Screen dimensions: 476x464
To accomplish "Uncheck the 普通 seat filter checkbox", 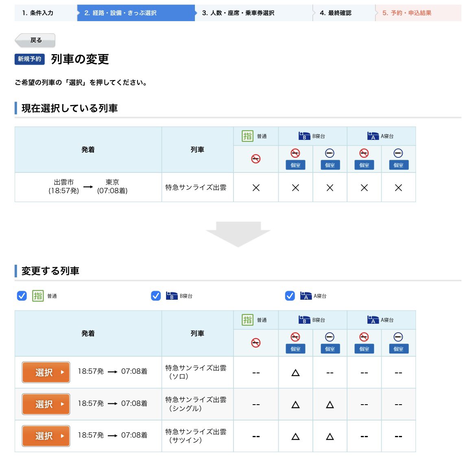I will [22, 296].
